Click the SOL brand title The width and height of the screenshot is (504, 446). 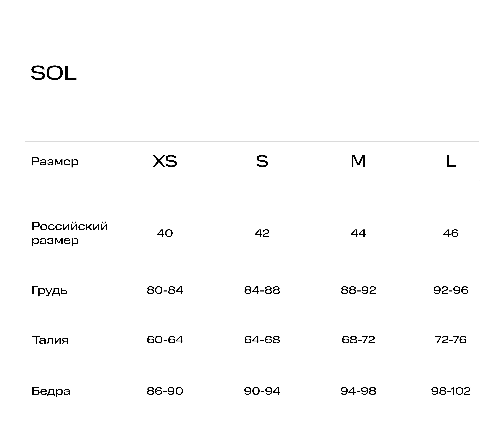[x=54, y=73]
